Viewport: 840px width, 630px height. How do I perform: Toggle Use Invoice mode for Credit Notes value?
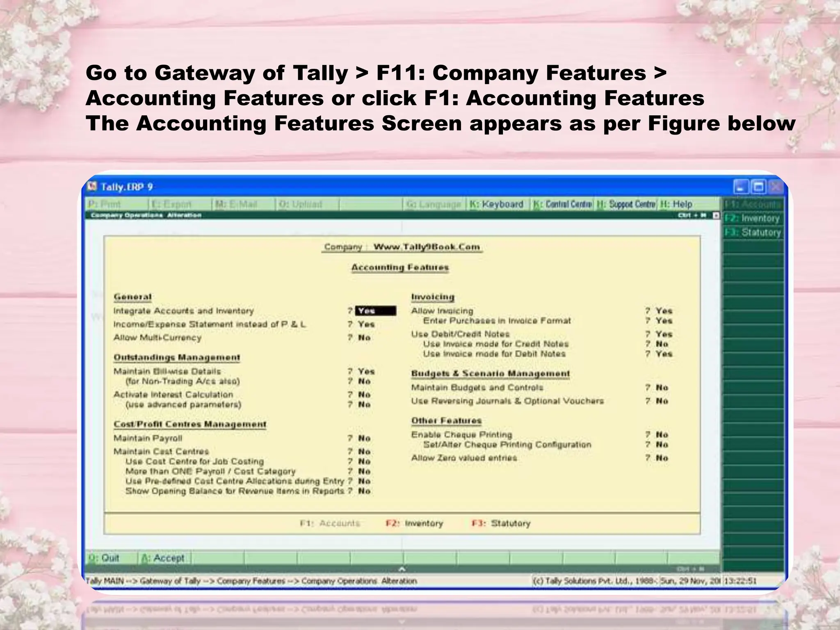click(x=662, y=344)
